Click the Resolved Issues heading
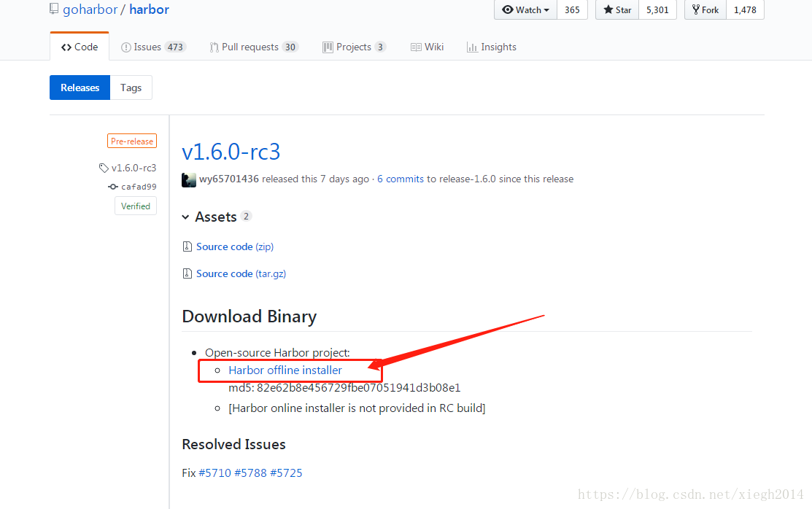The width and height of the screenshot is (812, 509). point(233,444)
